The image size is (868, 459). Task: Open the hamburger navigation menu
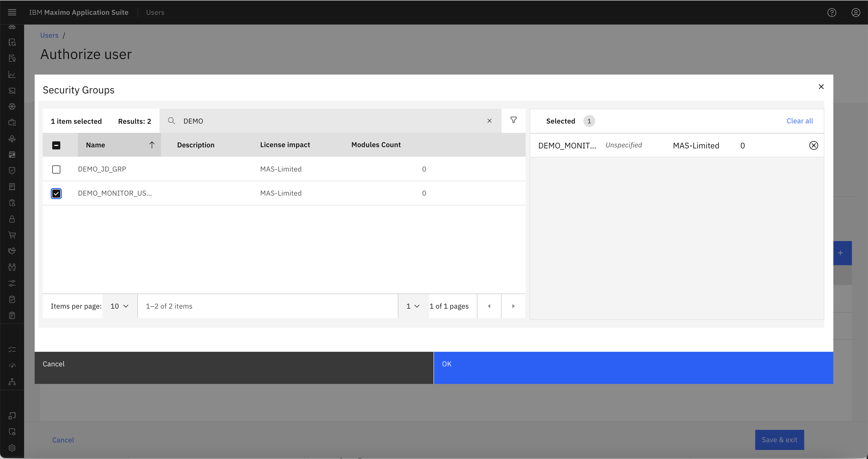coord(12,13)
